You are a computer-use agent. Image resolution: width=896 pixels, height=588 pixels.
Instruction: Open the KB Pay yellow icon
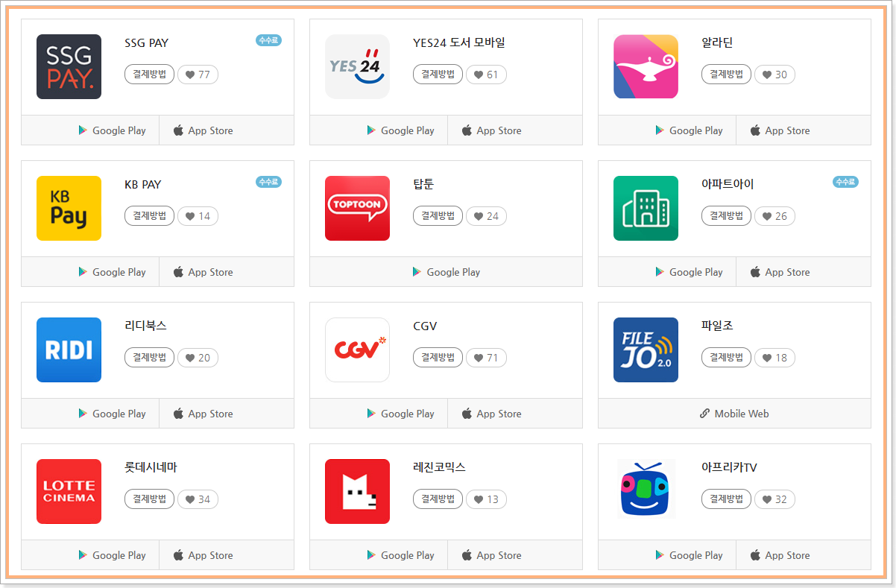69,208
